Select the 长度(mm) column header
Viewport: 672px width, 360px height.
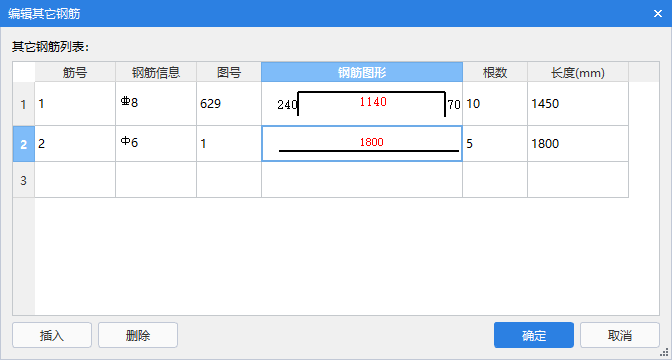click(x=578, y=73)
